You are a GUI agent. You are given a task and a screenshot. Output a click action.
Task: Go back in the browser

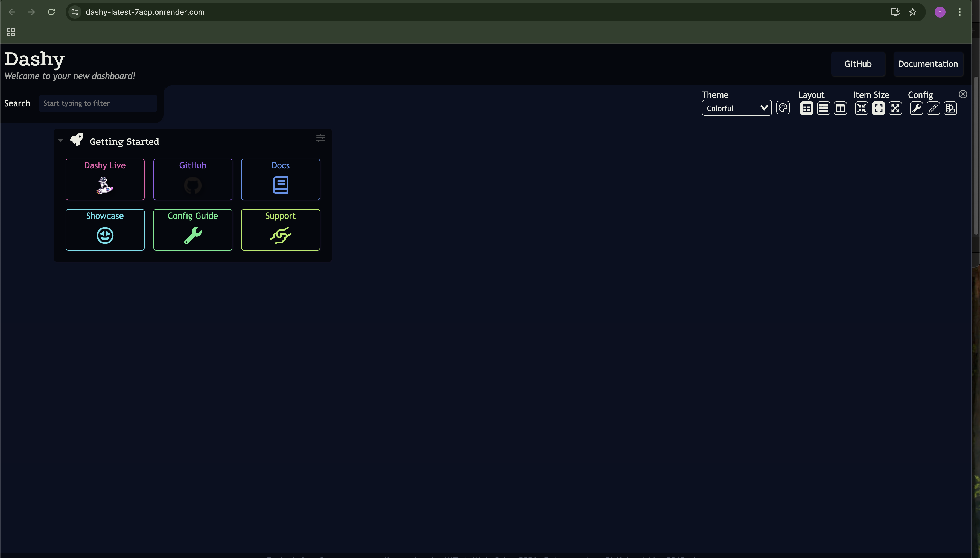coord(12,12)
